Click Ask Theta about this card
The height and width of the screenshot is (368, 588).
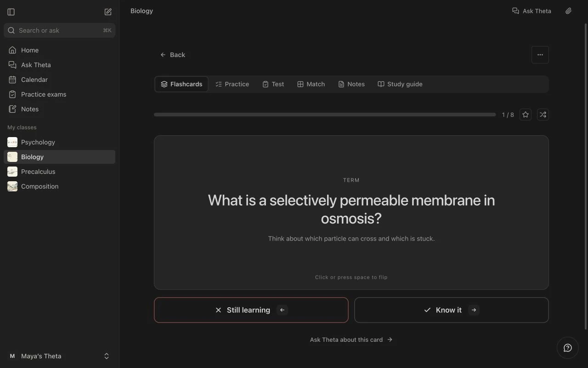coord(351,339)
